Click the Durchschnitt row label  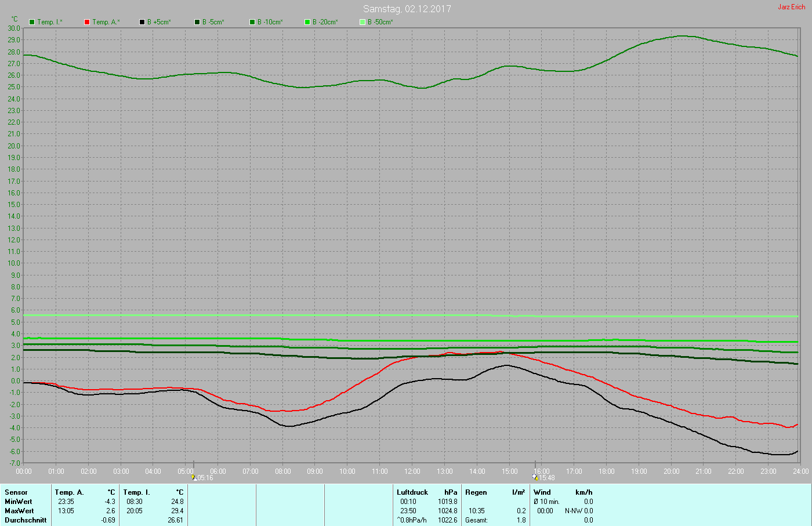(x=26, y=520)
